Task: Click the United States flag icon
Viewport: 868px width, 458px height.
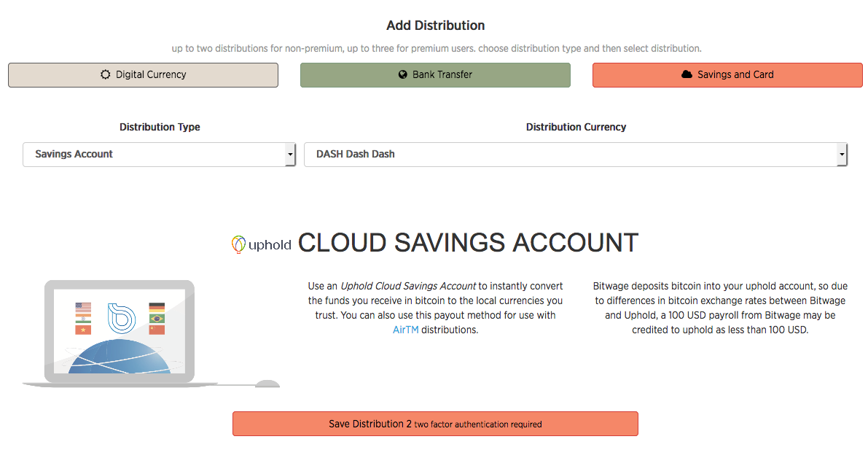Action: point(83,307)
